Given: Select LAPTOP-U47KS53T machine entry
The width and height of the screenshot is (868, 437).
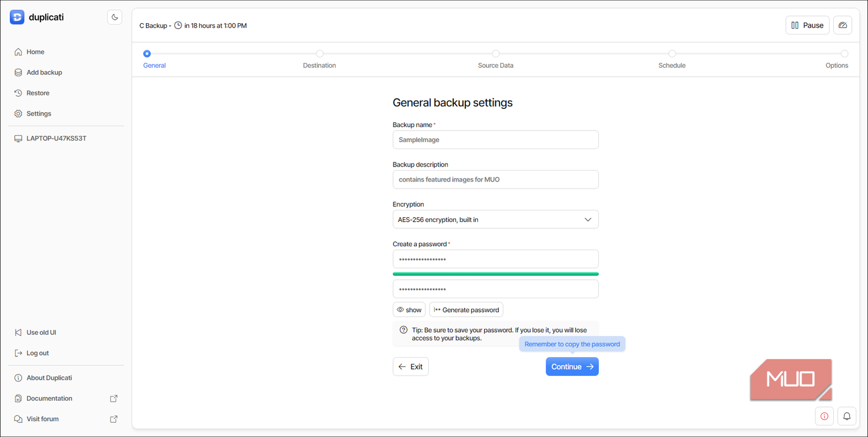Looking at the screenshot, I should click(x=56, y=139).
